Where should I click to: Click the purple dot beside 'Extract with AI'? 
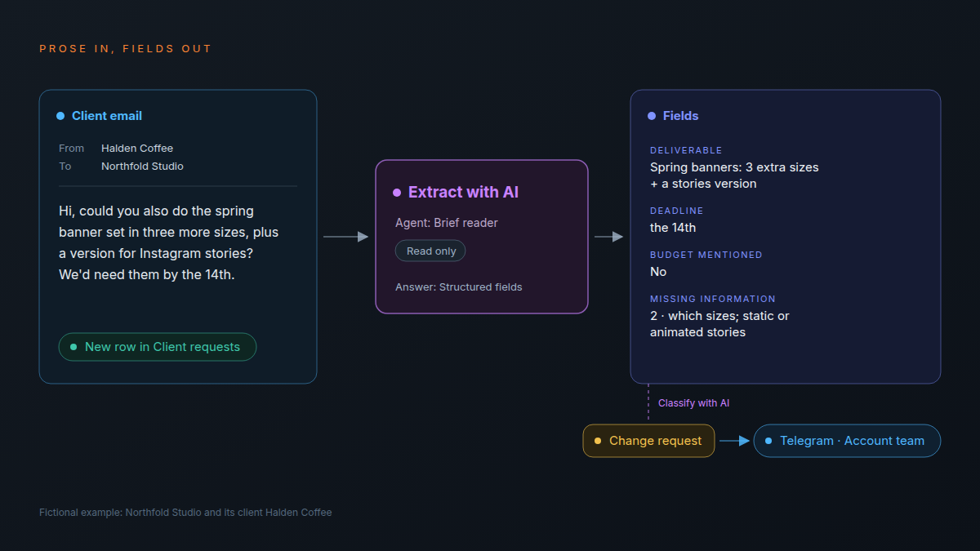(x=397, y=193)
